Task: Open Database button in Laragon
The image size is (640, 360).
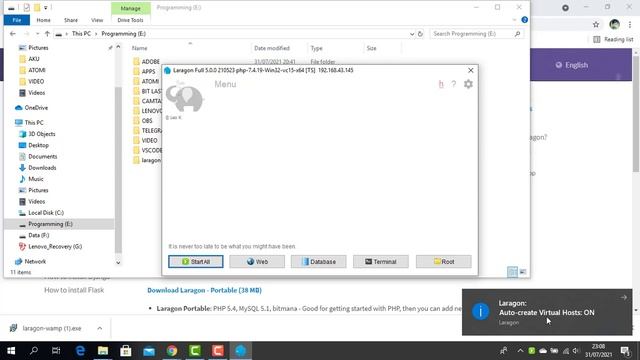Action: [319, 262]
